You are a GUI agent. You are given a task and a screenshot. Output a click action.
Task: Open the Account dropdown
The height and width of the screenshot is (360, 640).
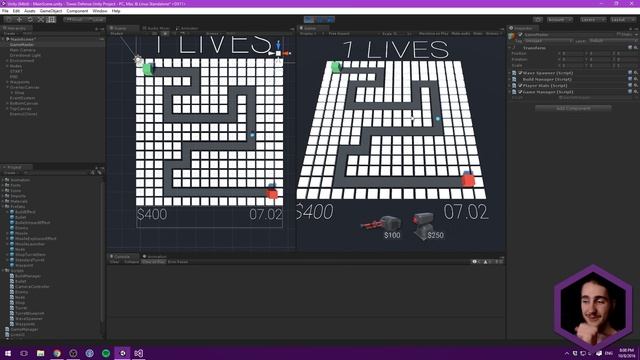pyautogui.click(x=560, y=20)
